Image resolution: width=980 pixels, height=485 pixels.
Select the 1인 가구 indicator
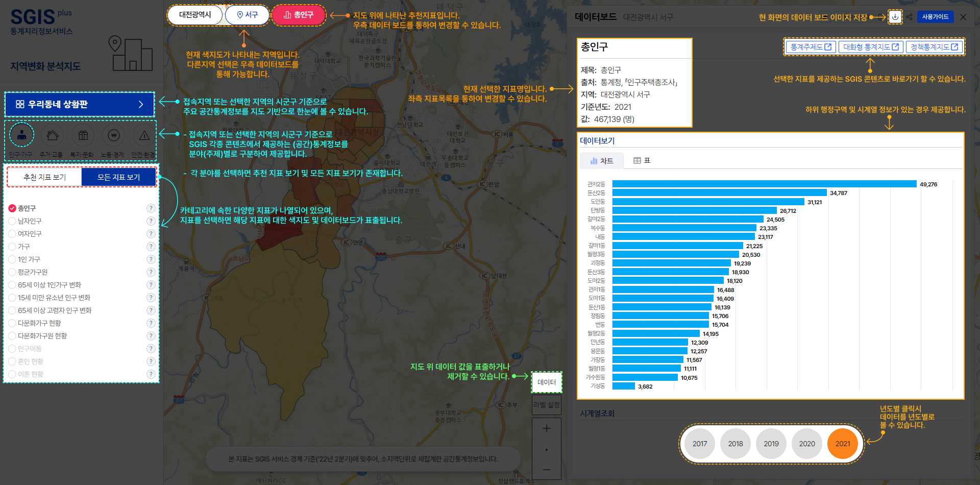pos(12,259)
